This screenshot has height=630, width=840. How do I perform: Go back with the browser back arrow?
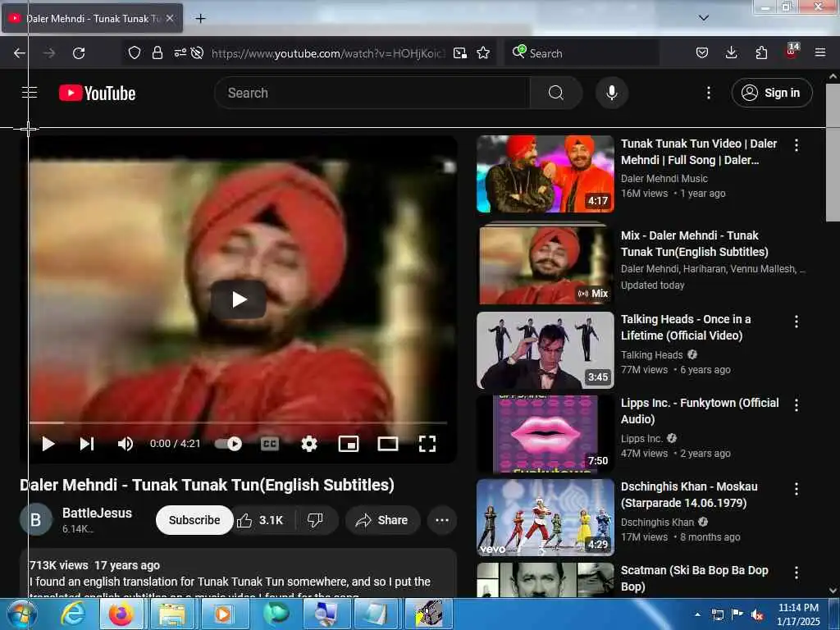click(x=20, y=53)
